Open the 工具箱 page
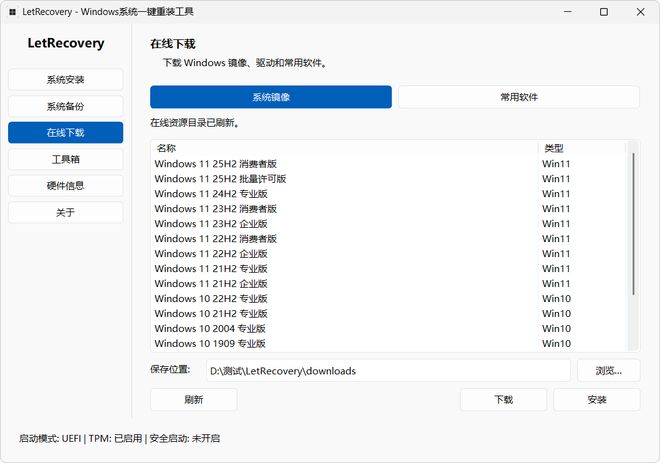Screen dimensions: 660x463 [x=66, y=159]
